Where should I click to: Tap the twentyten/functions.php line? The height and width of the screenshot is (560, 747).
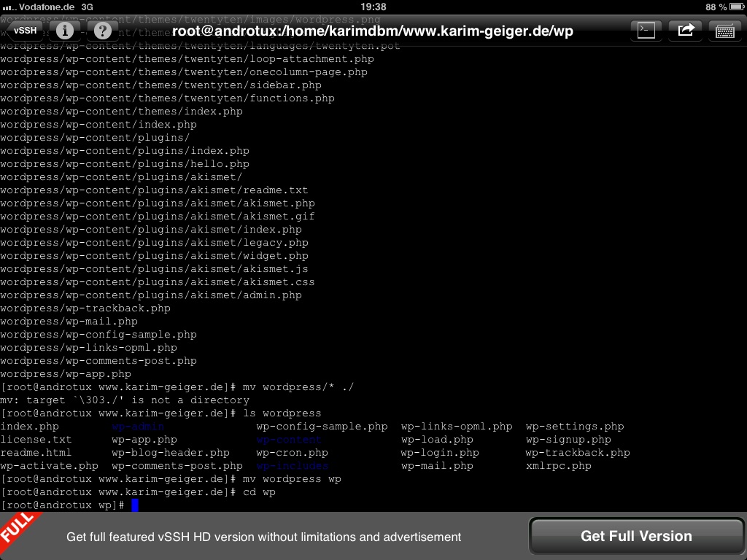click(167, 98)
